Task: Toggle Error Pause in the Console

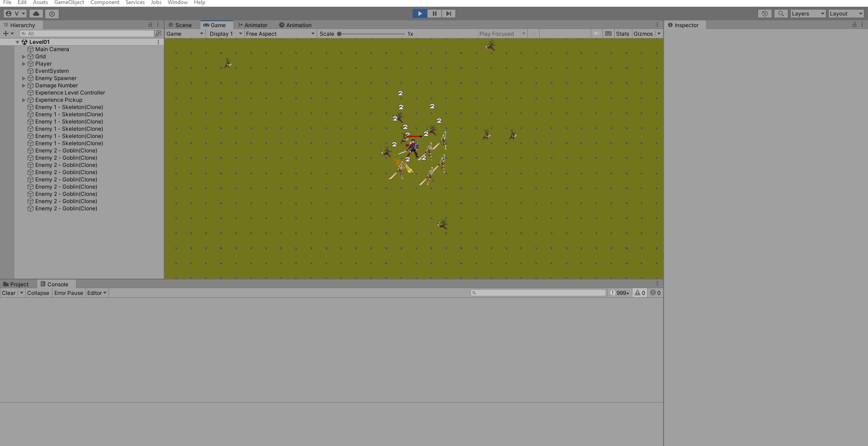Action: point(69,293)
